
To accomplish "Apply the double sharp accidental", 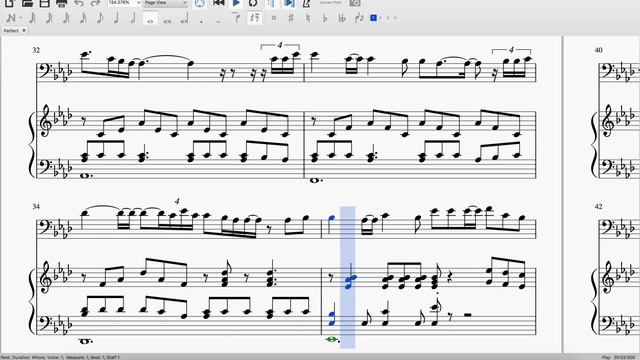I will 274,18.
